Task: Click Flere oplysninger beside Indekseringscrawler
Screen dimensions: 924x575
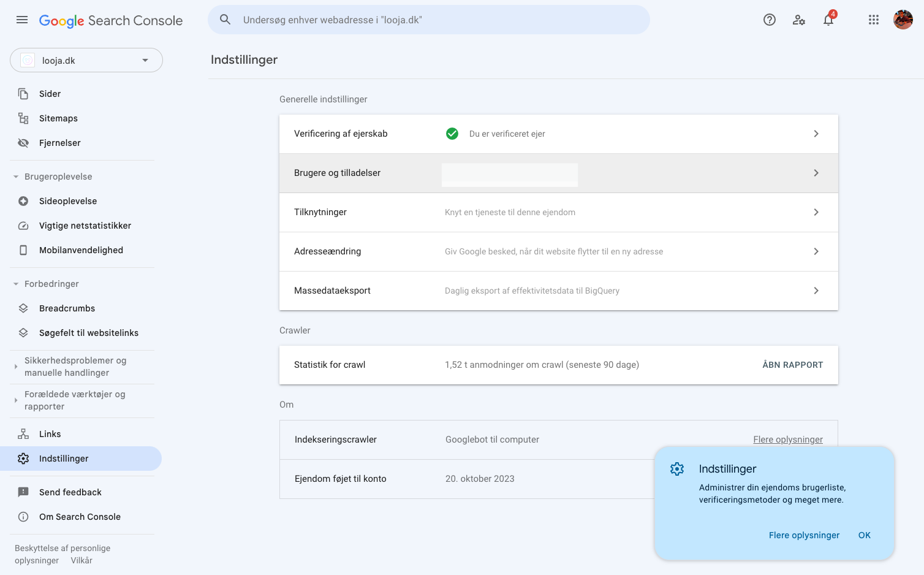Action: (x=788, y=440)
